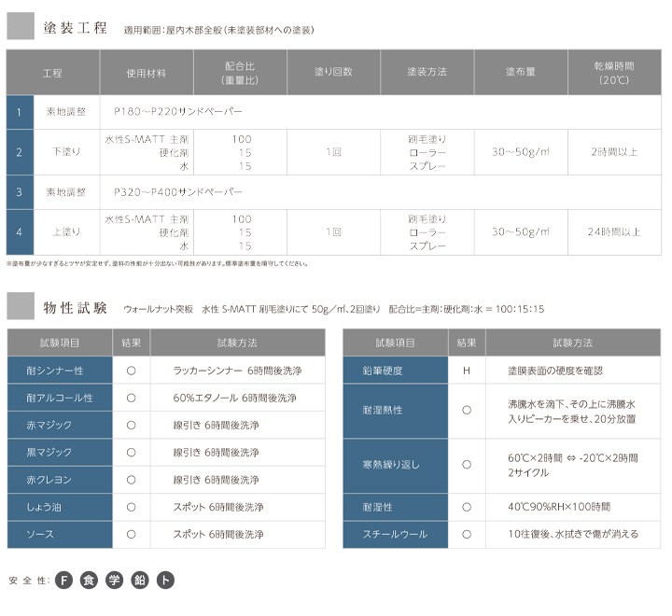Click the H result for 鉛筆硬度
The width and height of the screenshot is (672, 616).
466,371
